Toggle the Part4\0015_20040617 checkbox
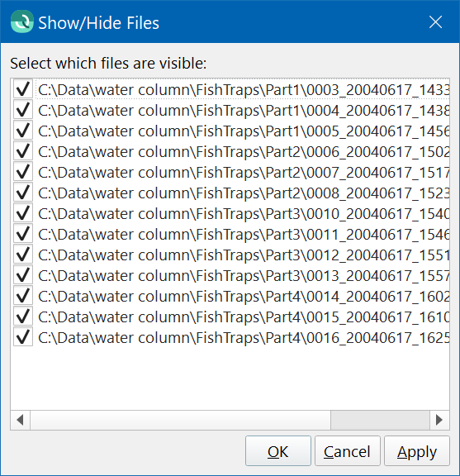Viewport: 460px width, 476px height. point(23,316)
